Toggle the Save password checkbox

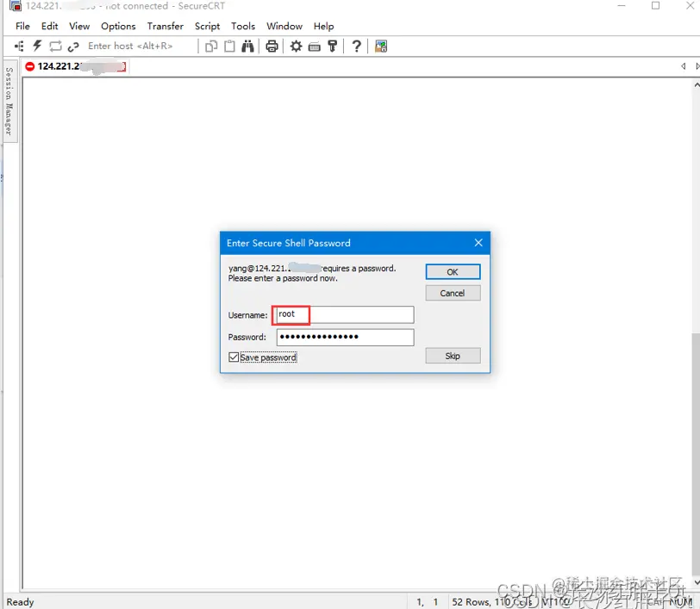pos(234,357)
